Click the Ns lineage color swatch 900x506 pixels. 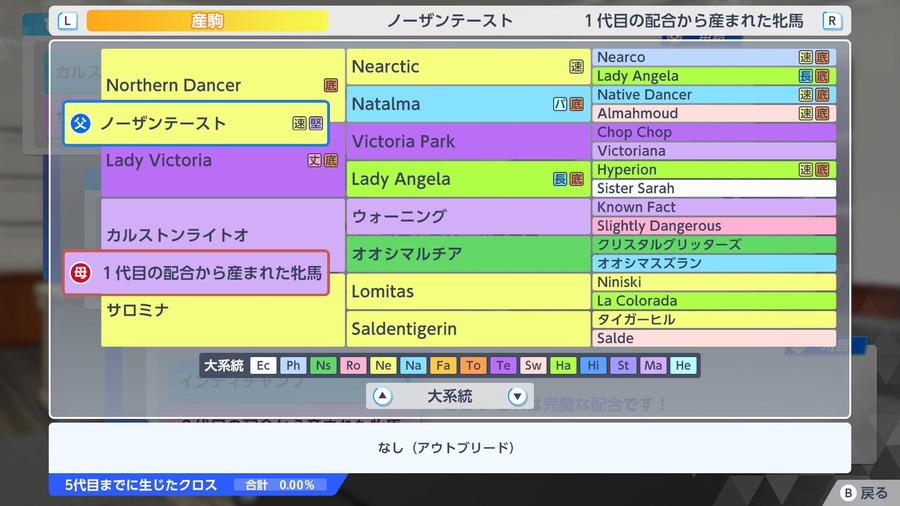coord(323,365)
